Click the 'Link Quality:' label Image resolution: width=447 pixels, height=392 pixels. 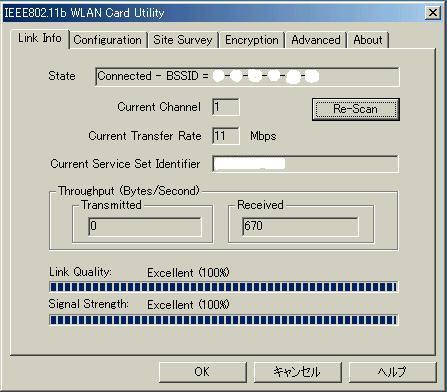pos(80,272)
